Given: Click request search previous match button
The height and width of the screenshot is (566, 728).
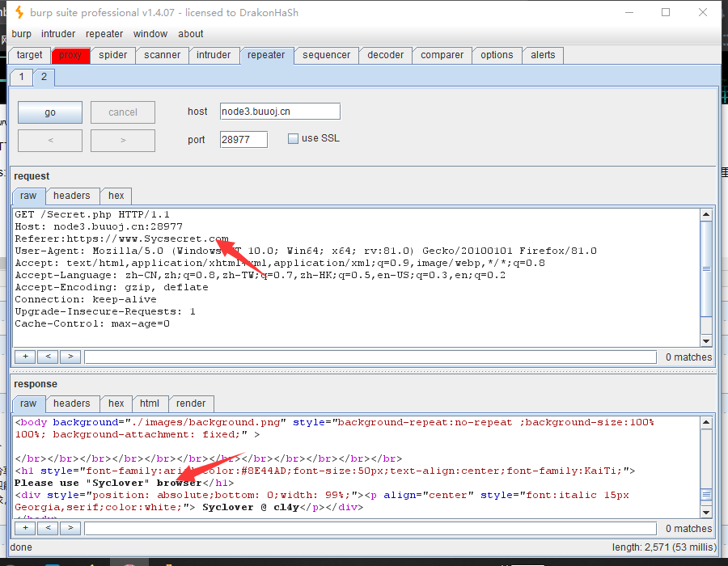Looking at the screenshot, I should 48,357.
